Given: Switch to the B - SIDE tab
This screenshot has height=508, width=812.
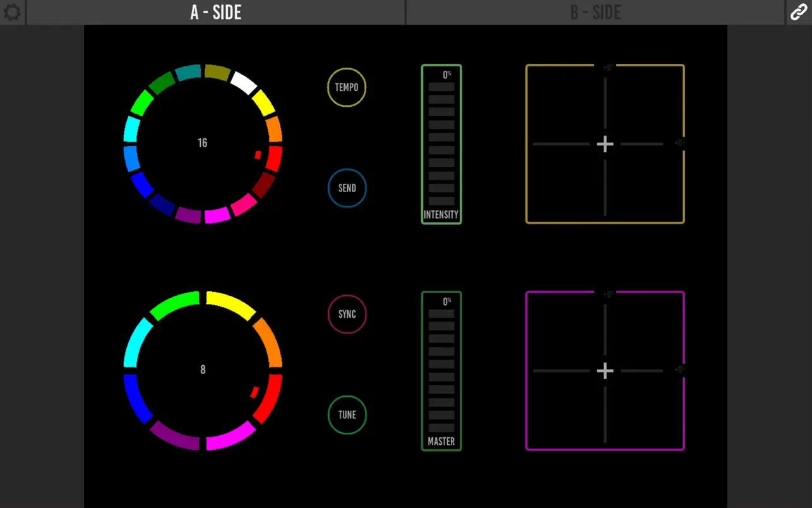Looking at the screenshot, I should click(x=595, y=12).
